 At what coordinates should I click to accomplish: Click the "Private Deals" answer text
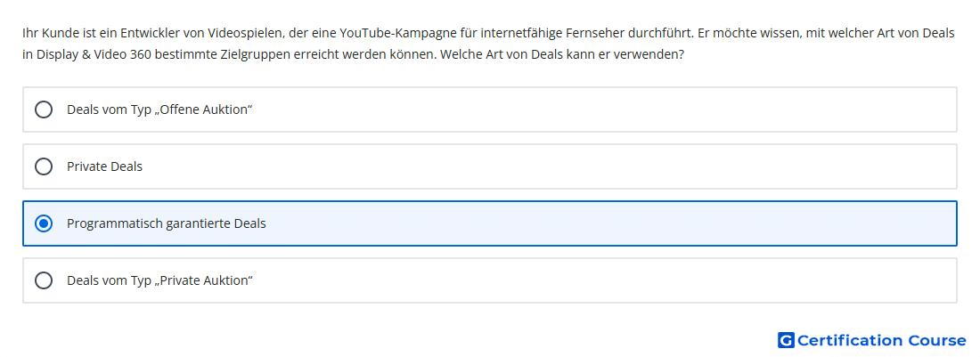pyautogui.click(x=104, y=166)
